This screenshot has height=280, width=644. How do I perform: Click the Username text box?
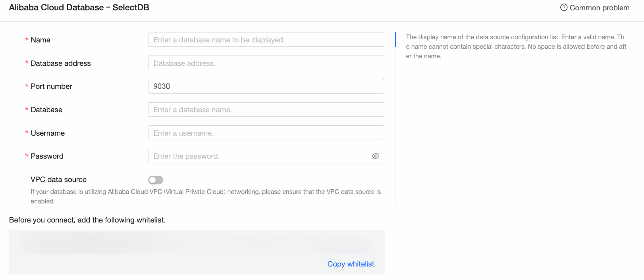[266, 133]
